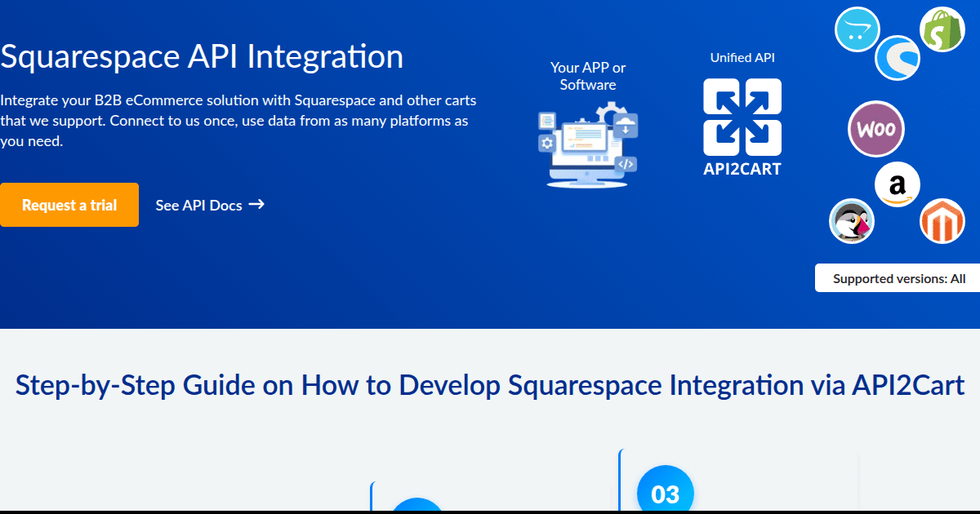Click the Your APP or Software label

click(x=588, y=76)
